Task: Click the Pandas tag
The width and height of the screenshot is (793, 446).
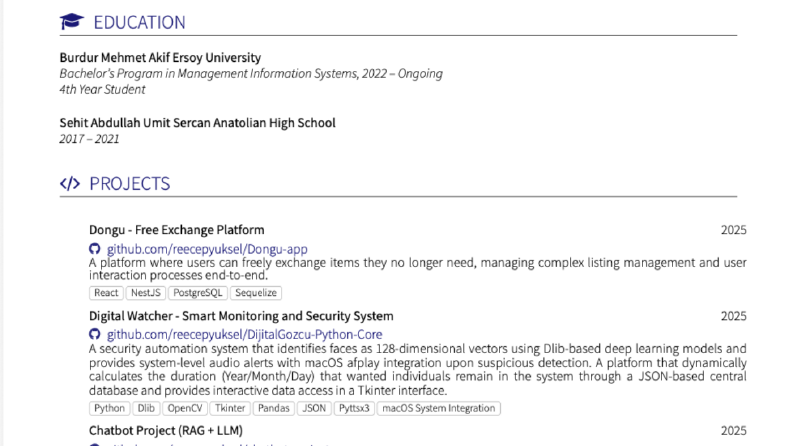Action: (274, 408)
